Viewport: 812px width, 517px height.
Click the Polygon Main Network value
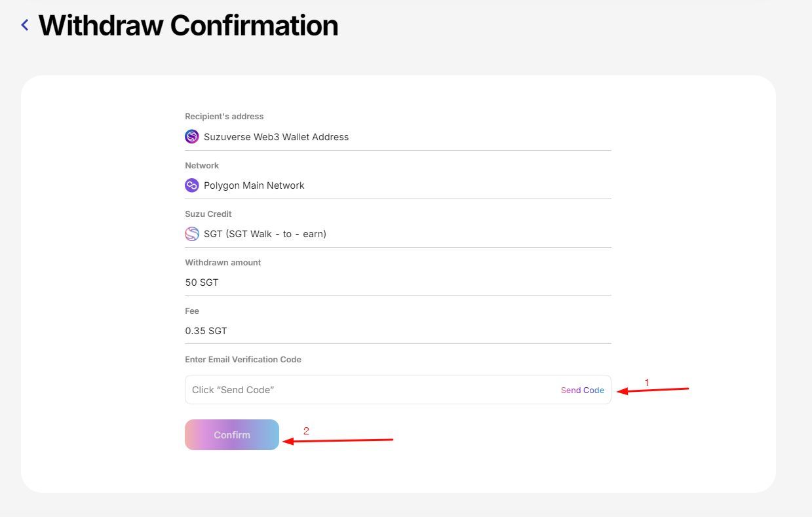pyautogui.click(x=254, y=185)
